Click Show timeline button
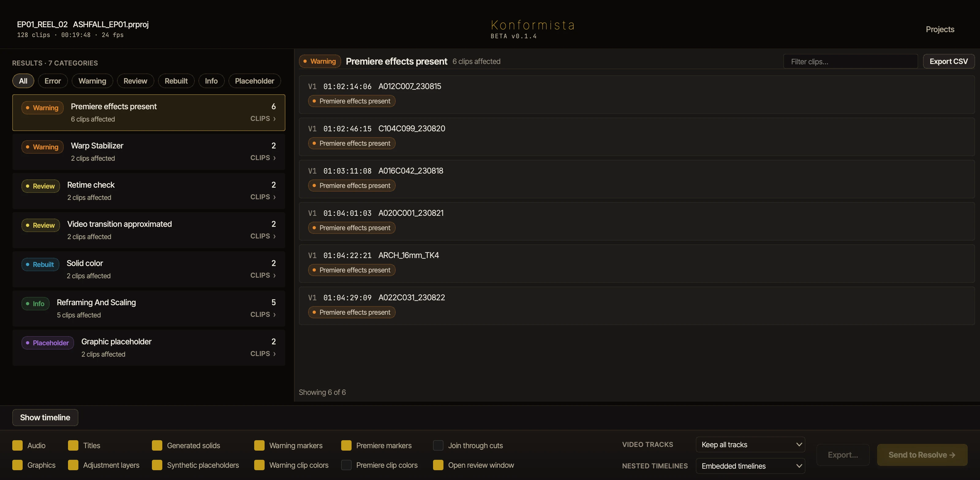This screenshot has height=480, width=980. click(45, 418)
